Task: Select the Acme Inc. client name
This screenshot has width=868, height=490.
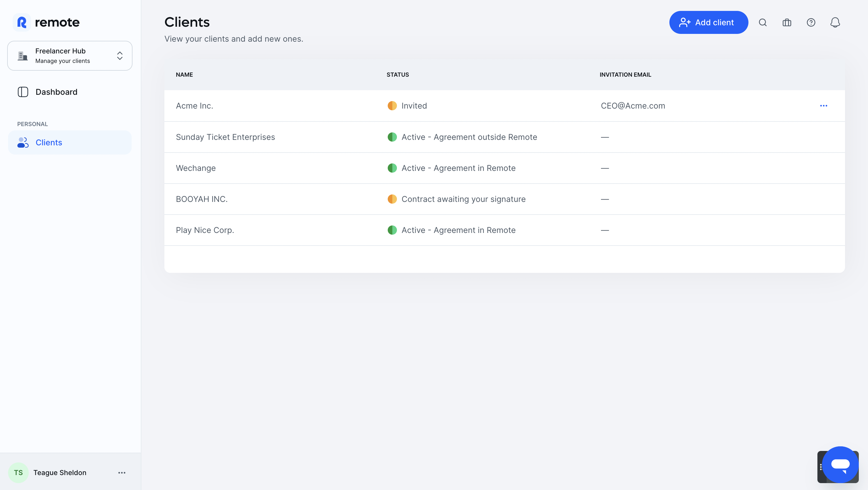Action: tap(194, 106)
